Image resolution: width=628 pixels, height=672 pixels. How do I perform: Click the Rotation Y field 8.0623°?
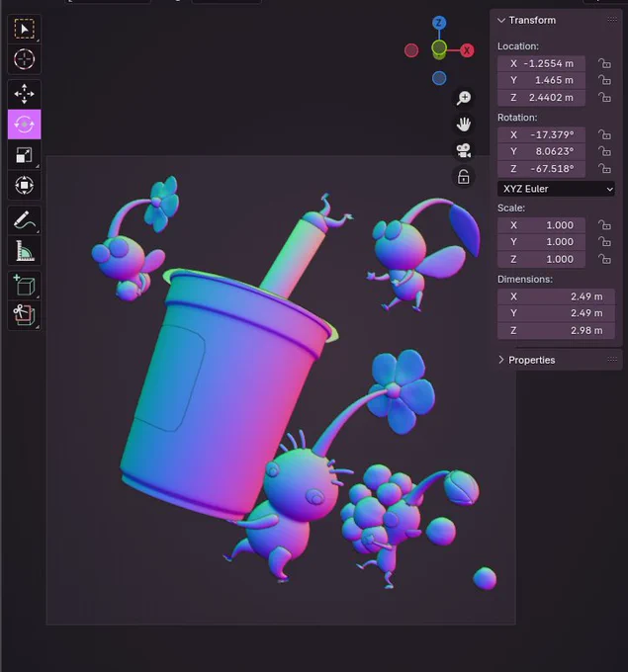pyautogui.click(x=541, y=152)
